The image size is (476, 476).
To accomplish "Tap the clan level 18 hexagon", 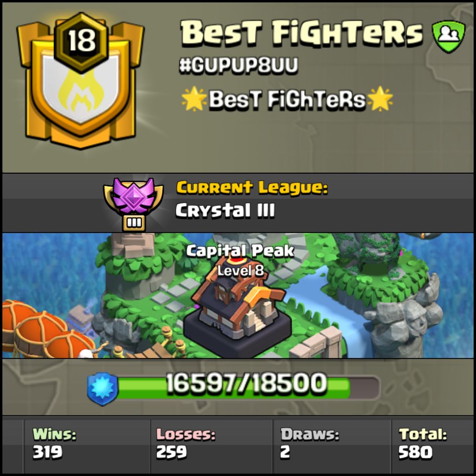I will [x=81, y=42].
